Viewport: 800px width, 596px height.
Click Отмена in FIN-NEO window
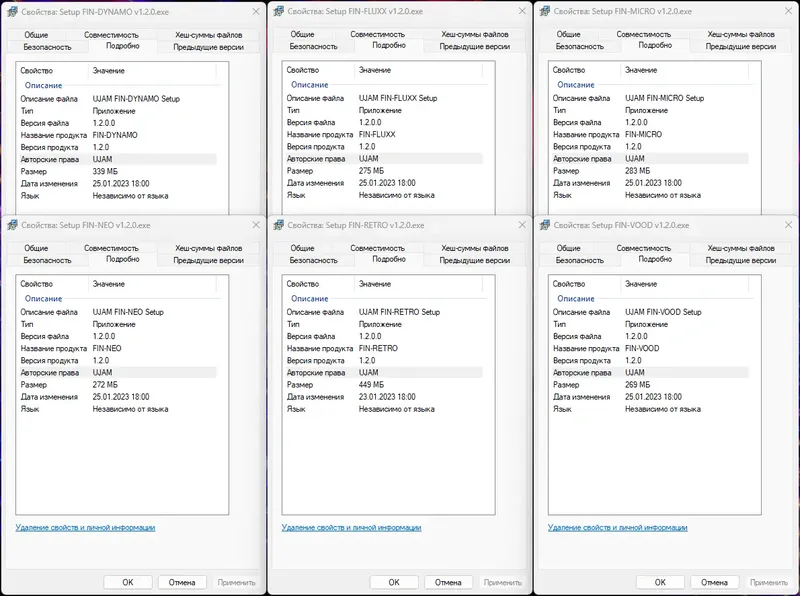point(182,582)
